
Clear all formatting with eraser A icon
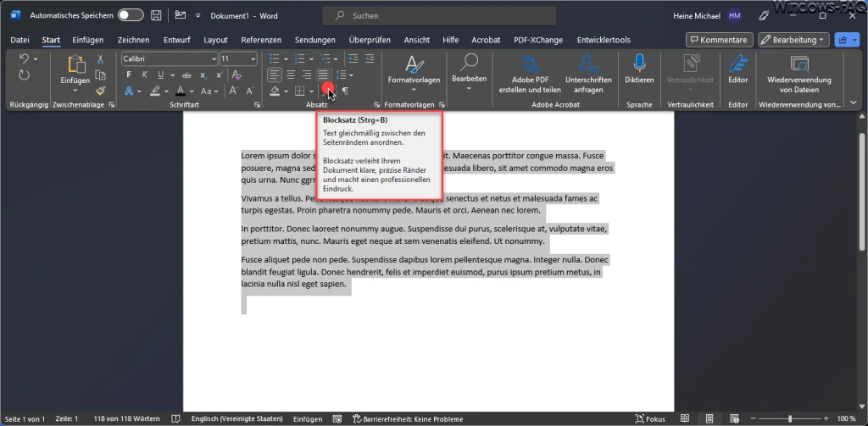236,75
